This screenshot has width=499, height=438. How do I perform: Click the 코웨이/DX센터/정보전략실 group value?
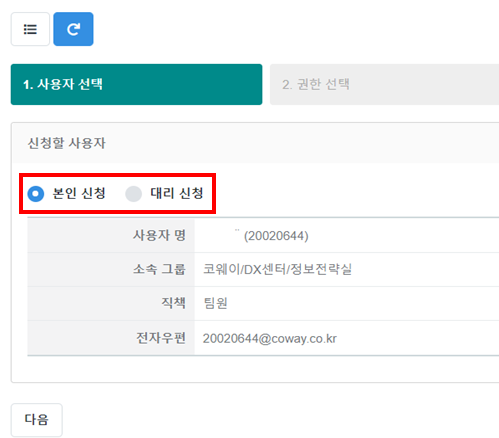pos(277,269)
